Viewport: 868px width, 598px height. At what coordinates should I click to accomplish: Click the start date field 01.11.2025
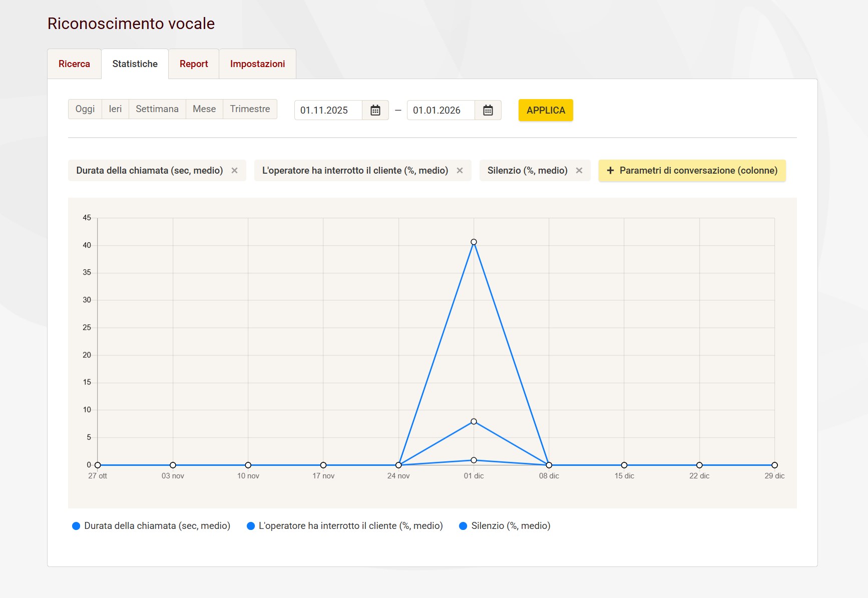[328, 110]
